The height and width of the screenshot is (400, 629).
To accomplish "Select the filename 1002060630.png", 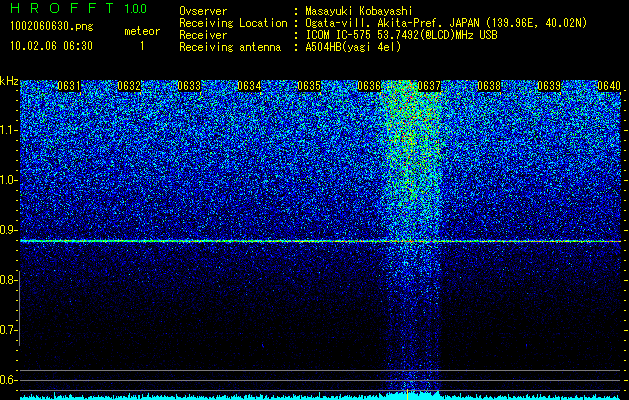I will pos(52,27).
